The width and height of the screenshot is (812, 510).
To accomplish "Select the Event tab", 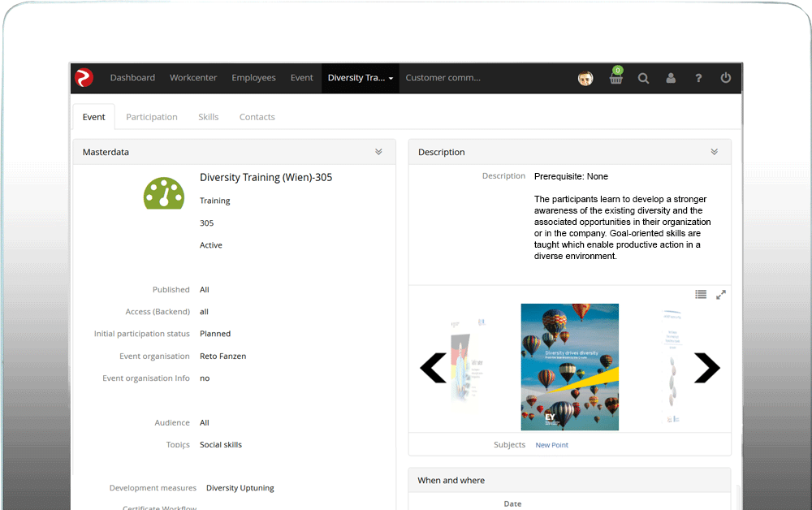I will [x=93, y=117].
